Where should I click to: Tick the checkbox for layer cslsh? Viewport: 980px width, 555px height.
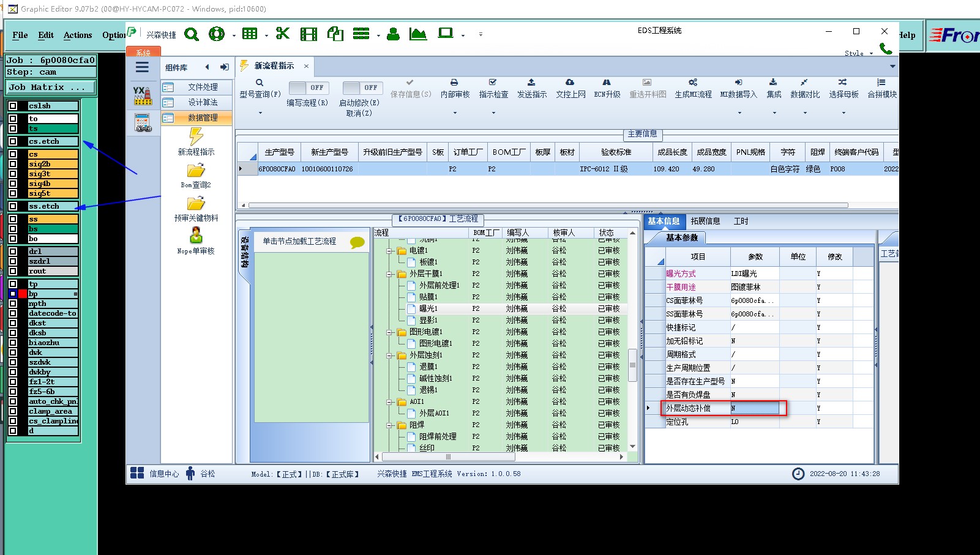pos(13,106)
